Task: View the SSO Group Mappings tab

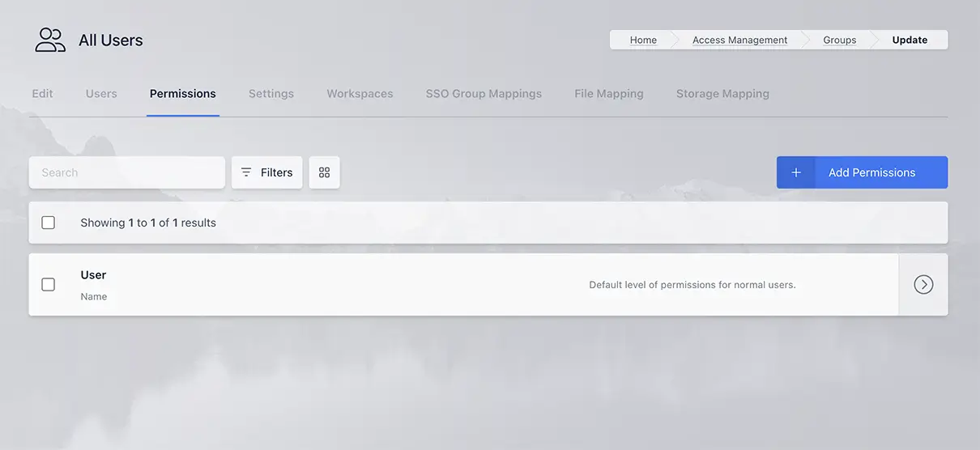Action: coord(484,94)
